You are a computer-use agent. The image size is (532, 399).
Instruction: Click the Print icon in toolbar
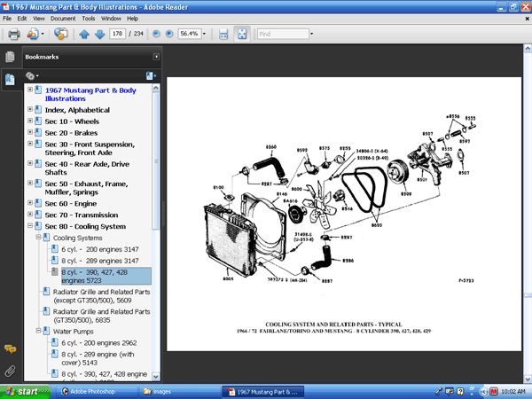[14, 34]
